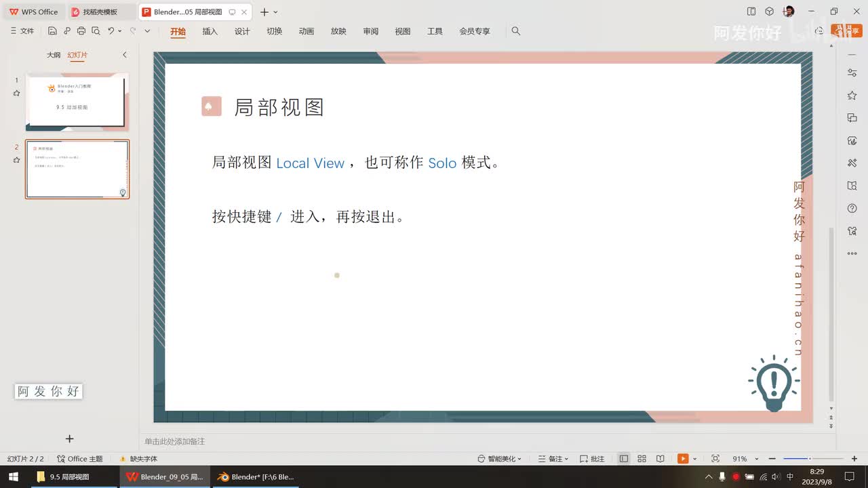Open the search magnifier in ribbon
868x488 pixels.
tap(516, 31)
